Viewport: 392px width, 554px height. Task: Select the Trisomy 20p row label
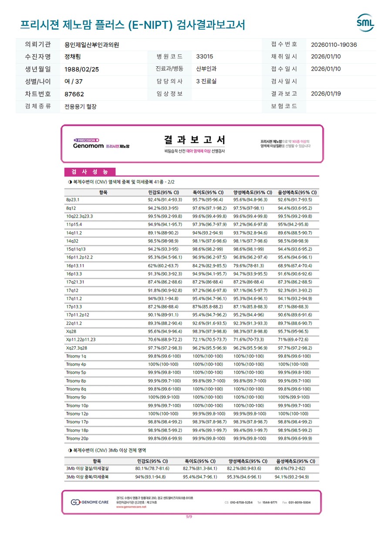pyautogui.click(x=77, y=438)
